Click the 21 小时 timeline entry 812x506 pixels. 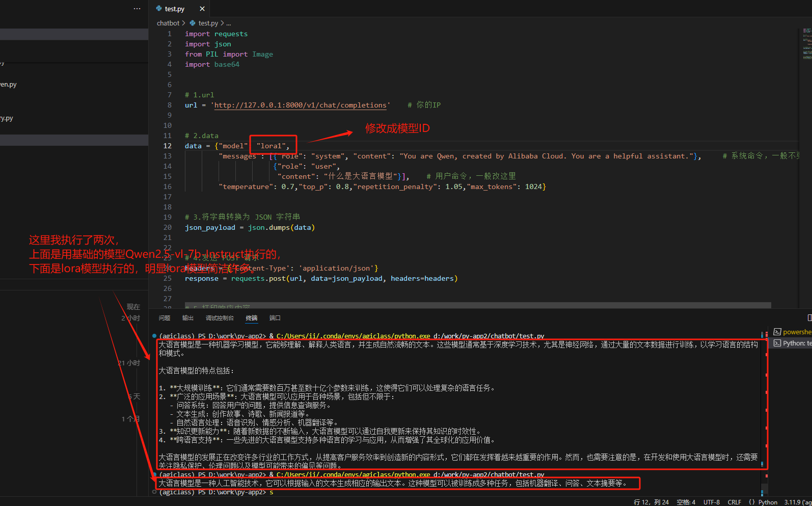coord(129,363)
